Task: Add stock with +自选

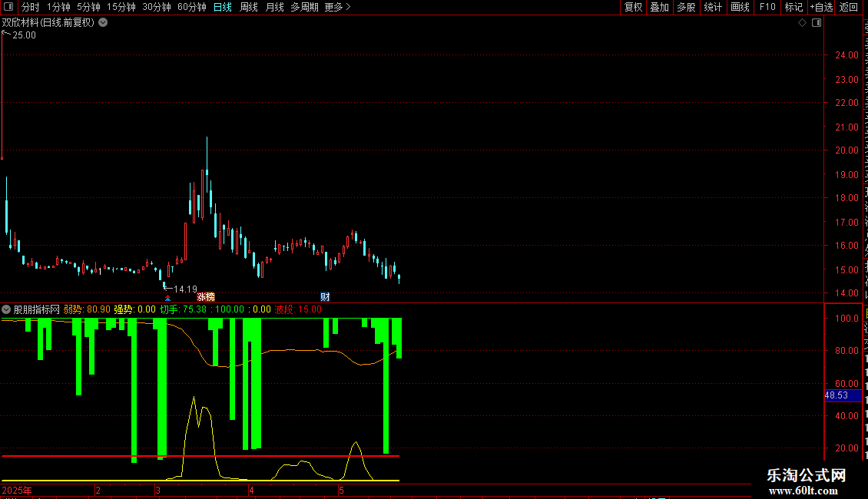Action: (x=821, y=7)
